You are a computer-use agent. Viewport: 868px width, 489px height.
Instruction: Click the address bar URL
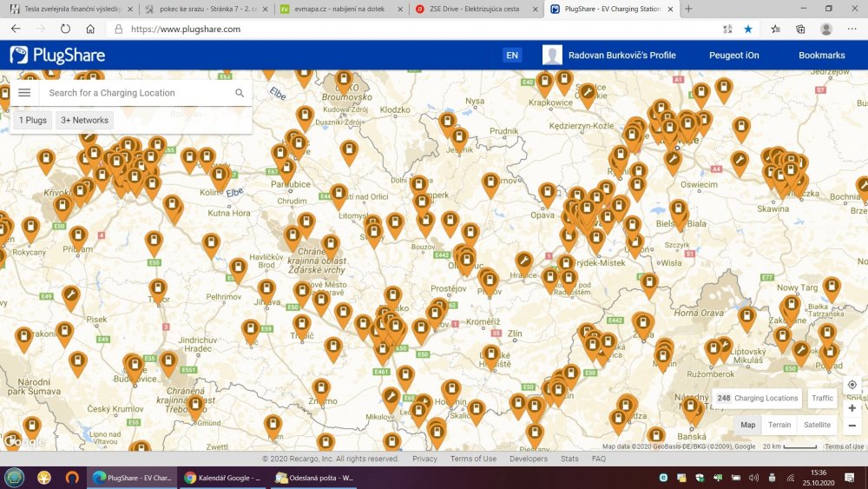186,29
